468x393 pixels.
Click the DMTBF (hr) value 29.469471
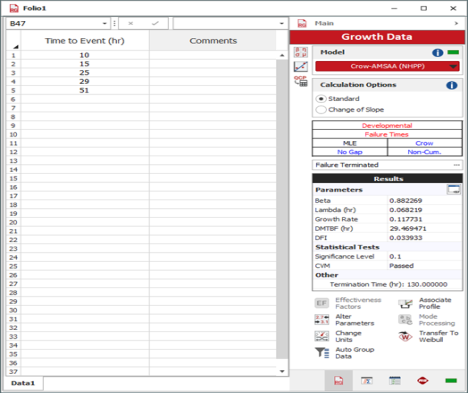tap(408, 229)
